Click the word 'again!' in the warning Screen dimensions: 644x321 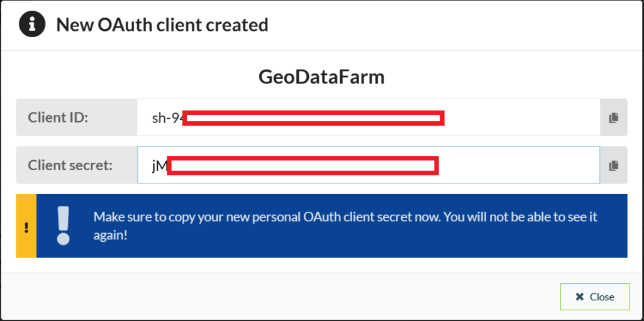pos(111,236)
